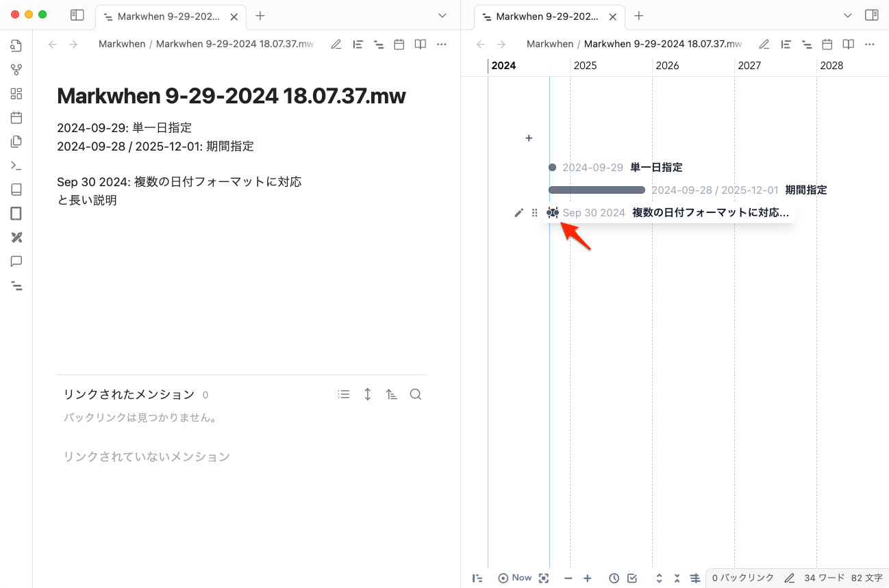889x588 pixels.
Task: Click the speech bubble icon in ribbon
Action: pyautogui.click(x=16, y=261)
